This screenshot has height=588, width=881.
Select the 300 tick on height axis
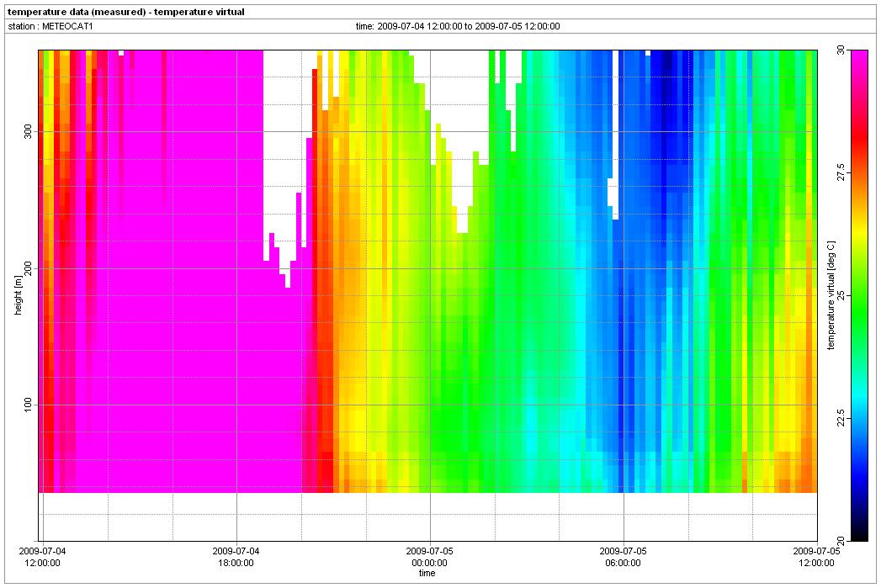[26, 132]
